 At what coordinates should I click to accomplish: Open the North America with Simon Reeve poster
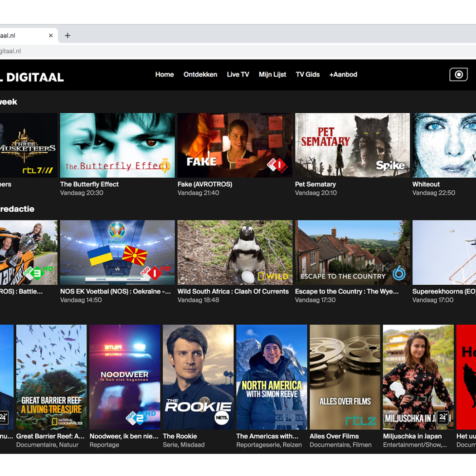pos(272,377)
